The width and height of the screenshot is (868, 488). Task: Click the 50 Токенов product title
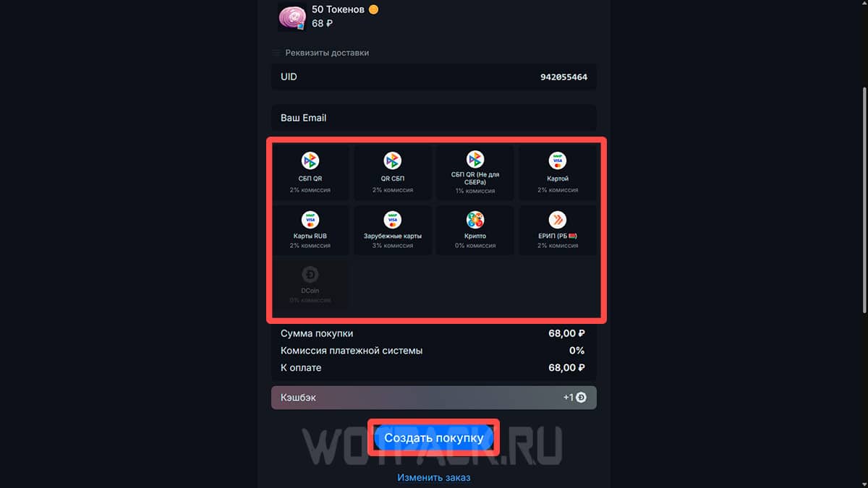click(338, 9)
